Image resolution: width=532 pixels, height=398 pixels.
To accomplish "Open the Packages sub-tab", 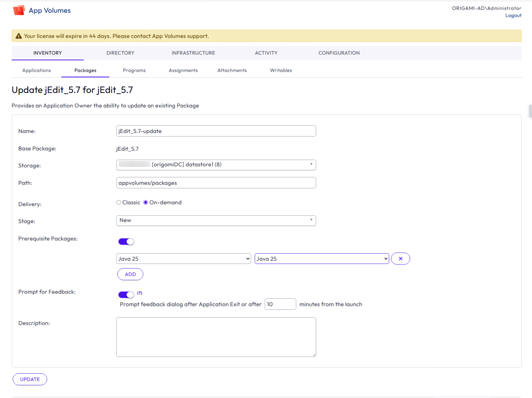I will click(x=85, y=71).
